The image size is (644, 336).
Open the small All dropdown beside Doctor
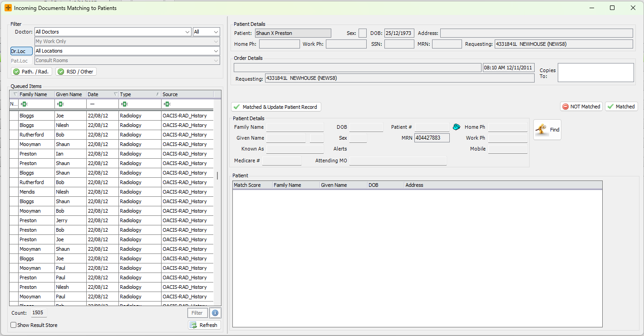pyautogui.click(x=216, y=32)
